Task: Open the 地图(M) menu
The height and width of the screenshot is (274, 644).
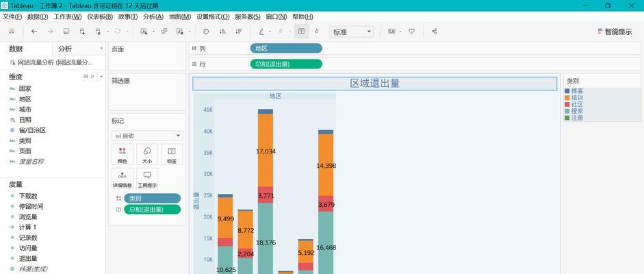Action: click(180, 17)
